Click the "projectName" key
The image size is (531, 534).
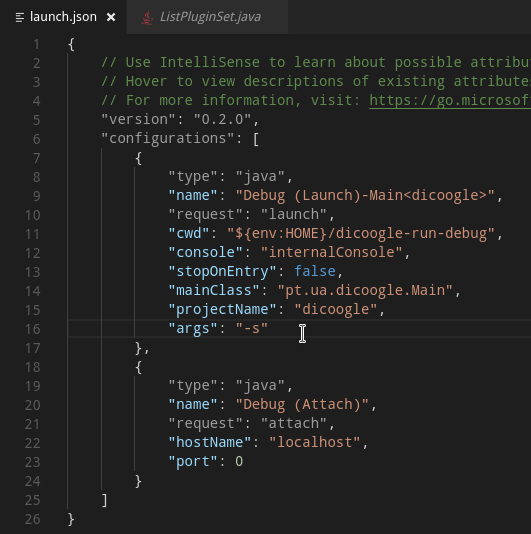[222, 310]
